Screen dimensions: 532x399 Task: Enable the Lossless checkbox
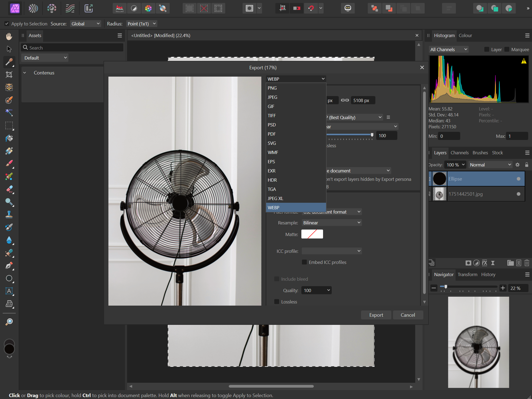(277, 302)
